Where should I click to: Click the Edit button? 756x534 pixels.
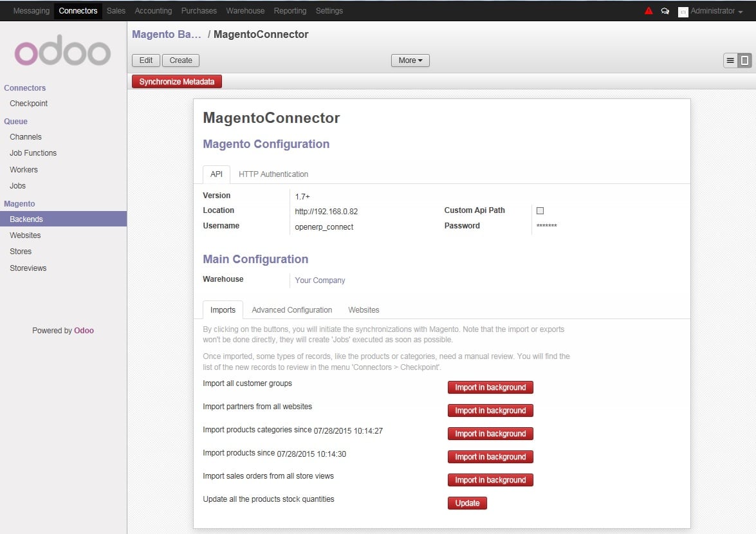(146, 60)
